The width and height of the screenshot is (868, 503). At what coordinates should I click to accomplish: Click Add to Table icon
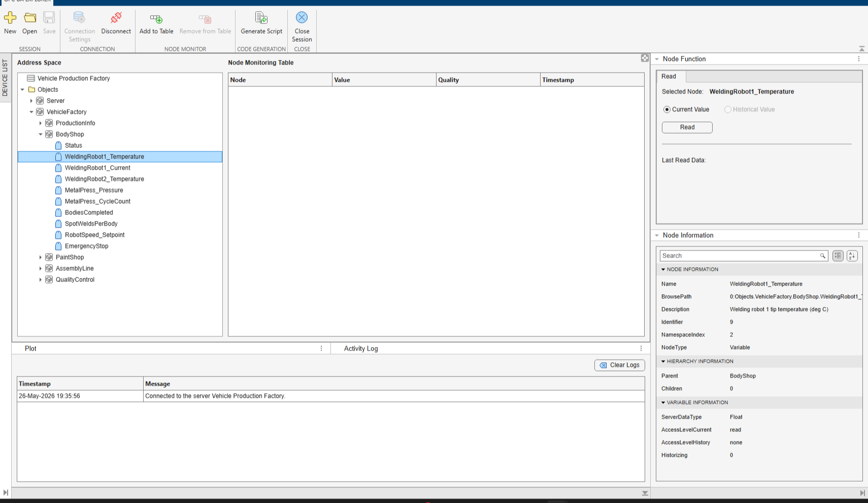[156, 19]
